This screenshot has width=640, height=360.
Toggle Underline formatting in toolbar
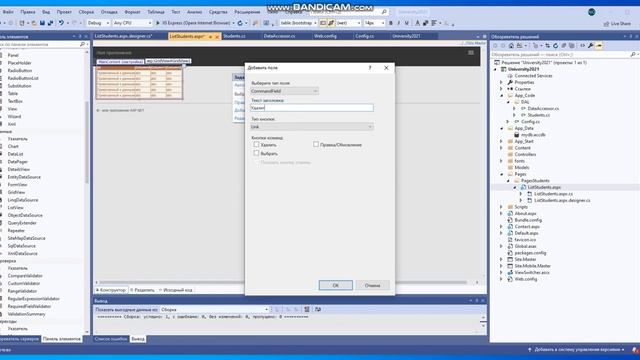tap(407, 23)
